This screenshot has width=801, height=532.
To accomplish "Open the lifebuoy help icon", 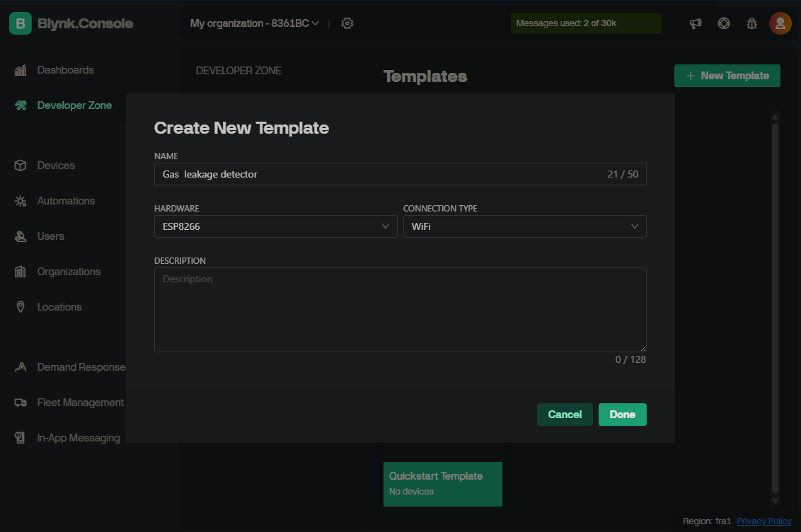I will click(724, 23).
